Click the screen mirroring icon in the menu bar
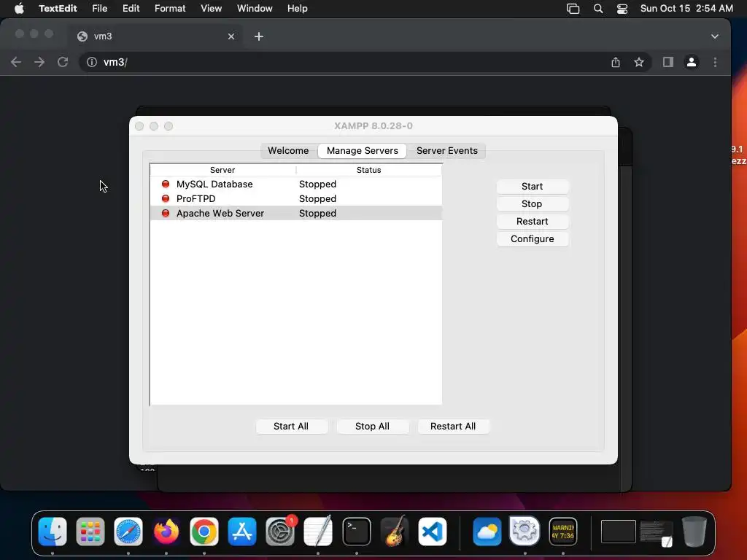 (573, 9)
